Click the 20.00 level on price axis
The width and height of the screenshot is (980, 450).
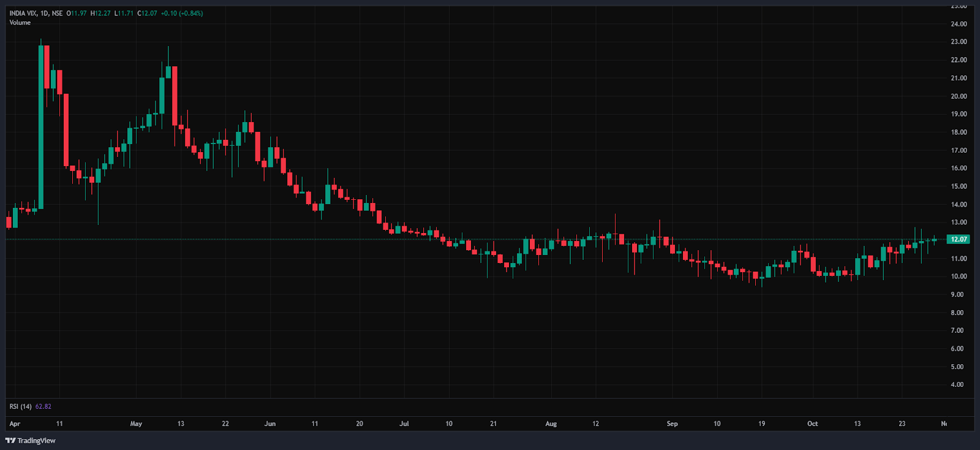coord(959,96)
